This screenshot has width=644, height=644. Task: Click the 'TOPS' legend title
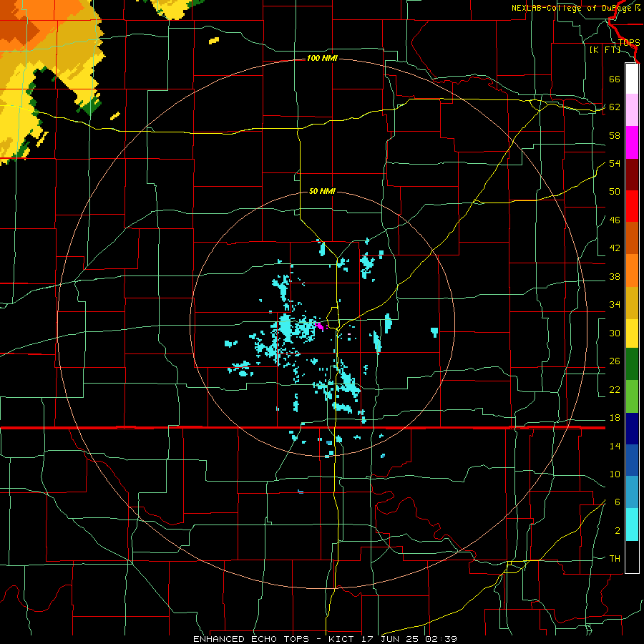(x=629, y=43)
